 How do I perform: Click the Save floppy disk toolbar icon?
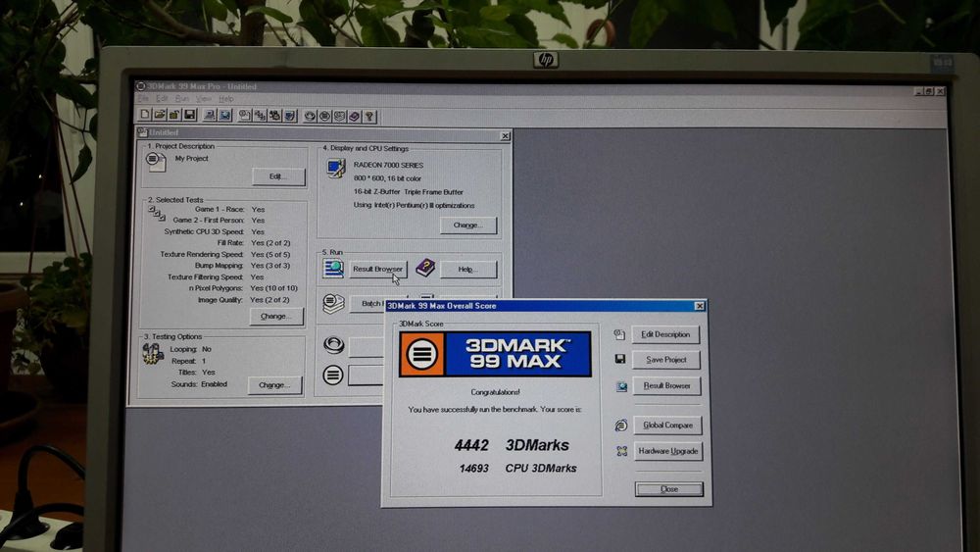pos(189,115)
